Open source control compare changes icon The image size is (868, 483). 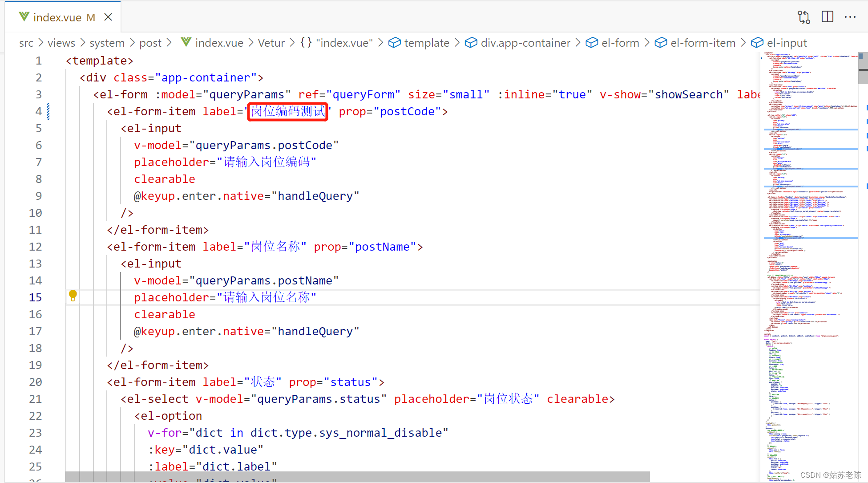click(803, 17)
